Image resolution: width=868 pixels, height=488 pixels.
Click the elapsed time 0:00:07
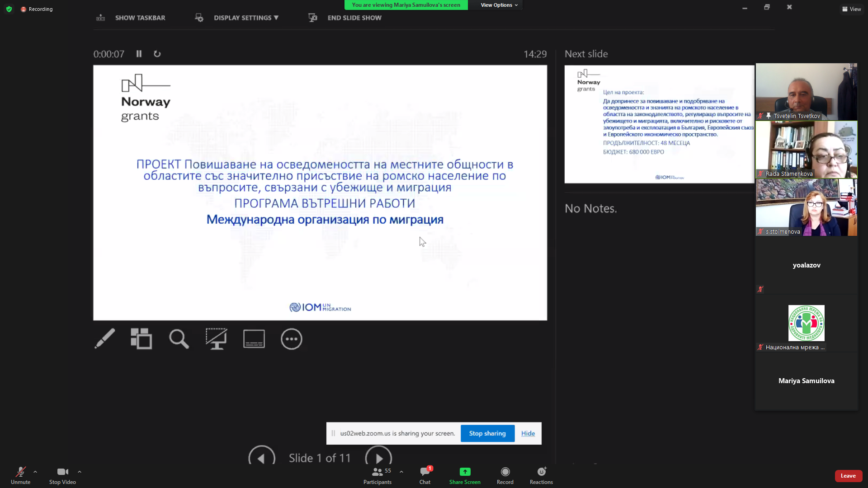click(x=109, y=54)
